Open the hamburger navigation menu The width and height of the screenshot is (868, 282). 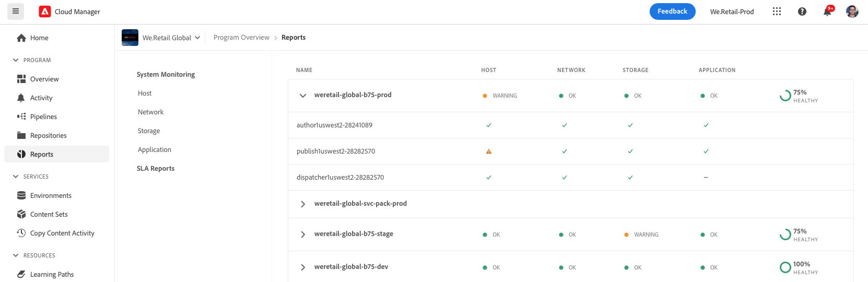click(16, 11)
